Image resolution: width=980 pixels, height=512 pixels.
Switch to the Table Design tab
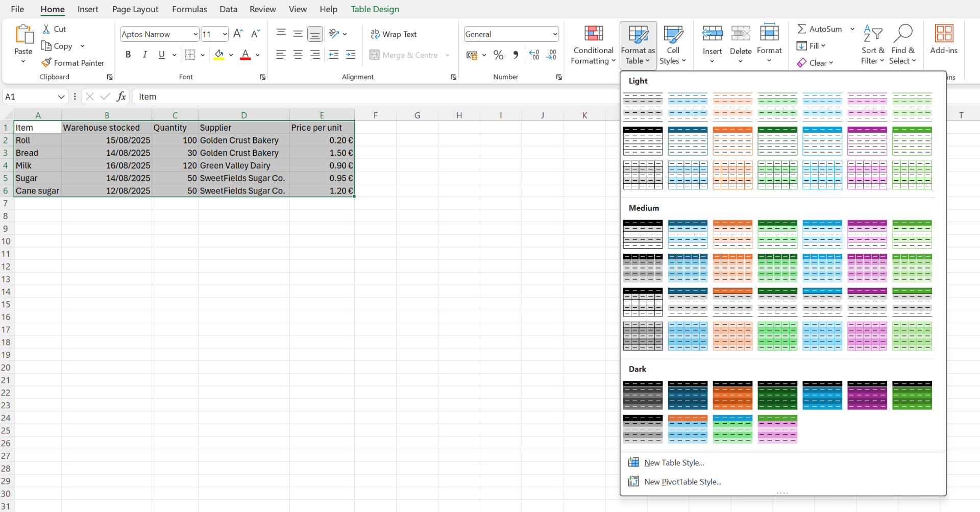point(375,9)
